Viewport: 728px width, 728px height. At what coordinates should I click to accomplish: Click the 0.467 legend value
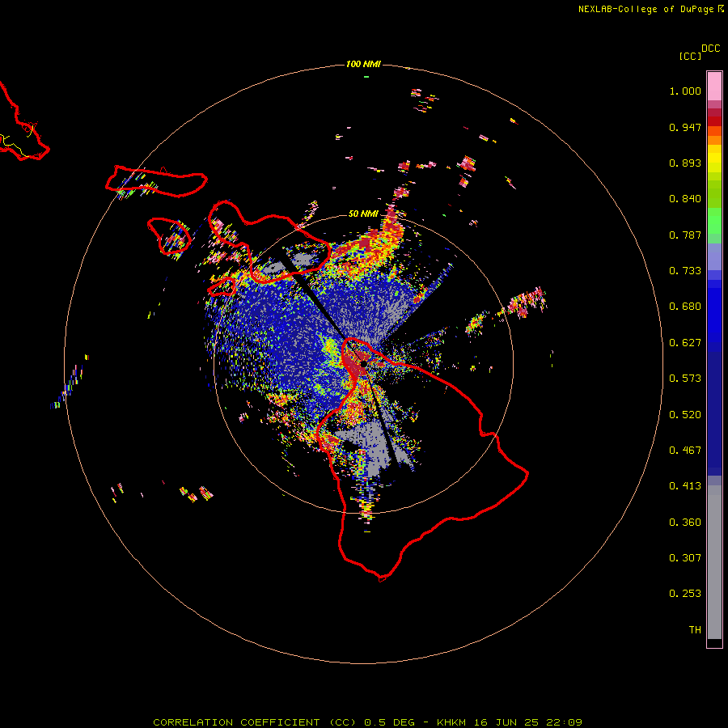pyautogui.click(x=685, y=451)
